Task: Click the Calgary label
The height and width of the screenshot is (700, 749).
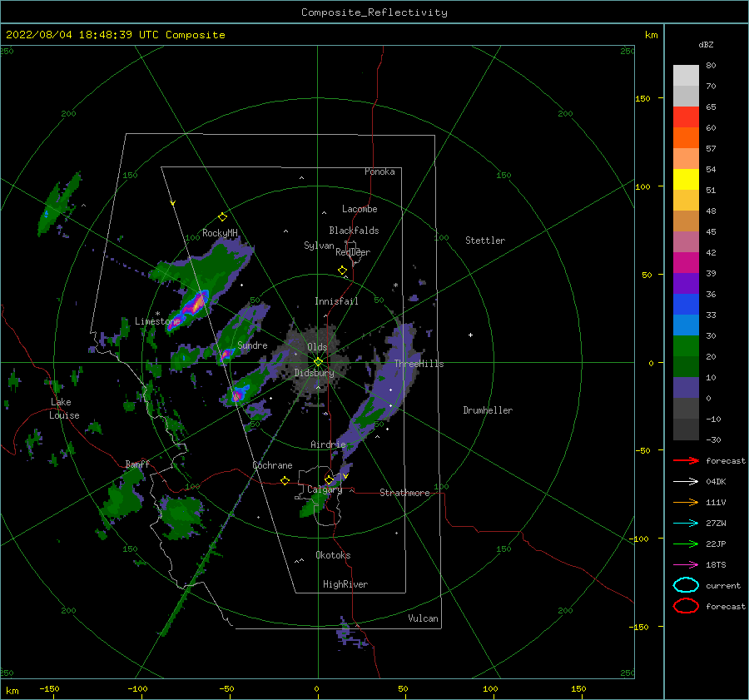Action: point(325,489)
